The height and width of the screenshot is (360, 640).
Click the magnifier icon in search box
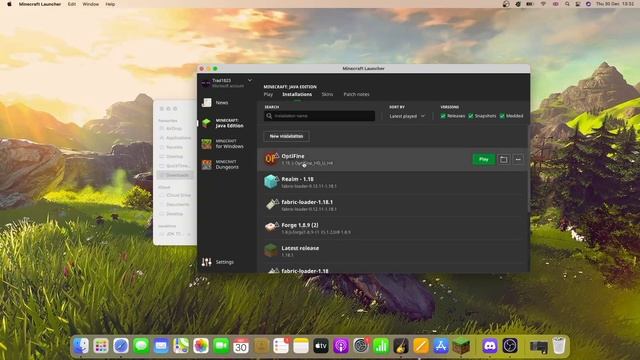tap(269, 116)
